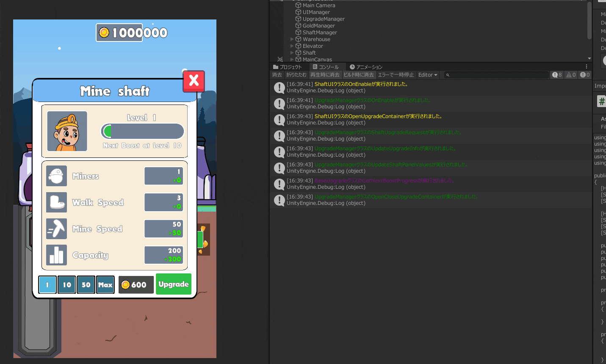Click the Miners helmet icon
This screenshot has height=364, width=606.
56,176
